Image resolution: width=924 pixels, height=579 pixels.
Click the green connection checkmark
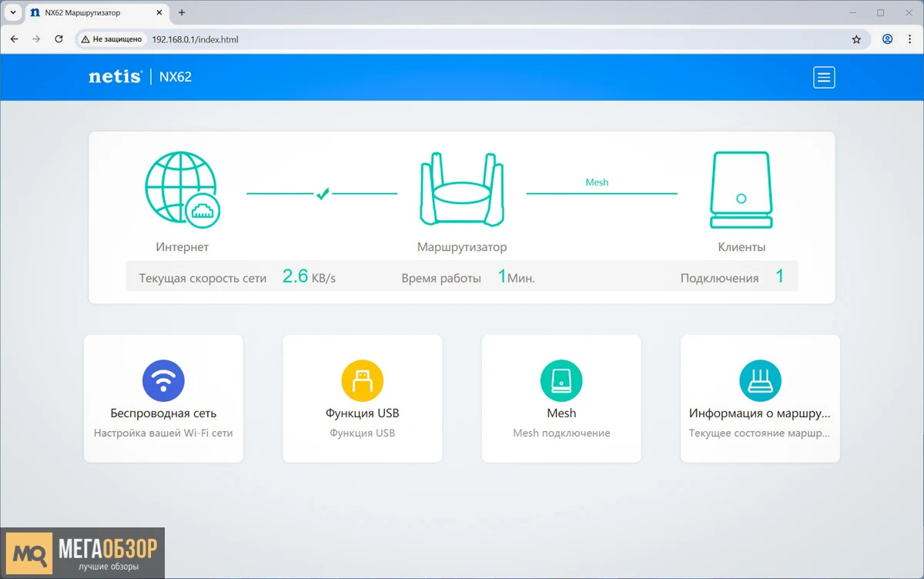pos(323,194)
